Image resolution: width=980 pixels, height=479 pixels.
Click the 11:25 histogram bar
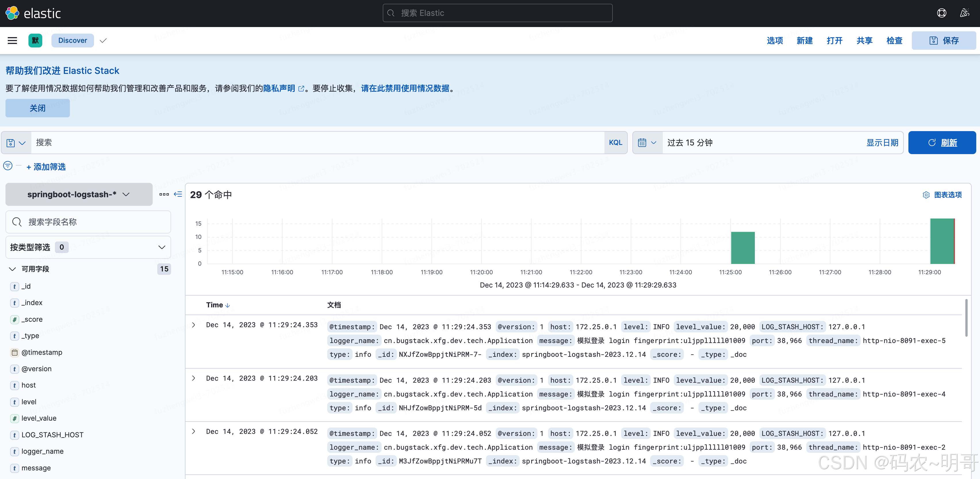(742, 248)
